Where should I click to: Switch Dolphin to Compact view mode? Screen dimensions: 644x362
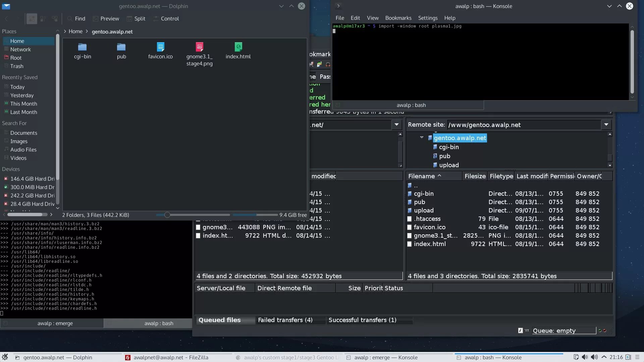pos(43,19)
